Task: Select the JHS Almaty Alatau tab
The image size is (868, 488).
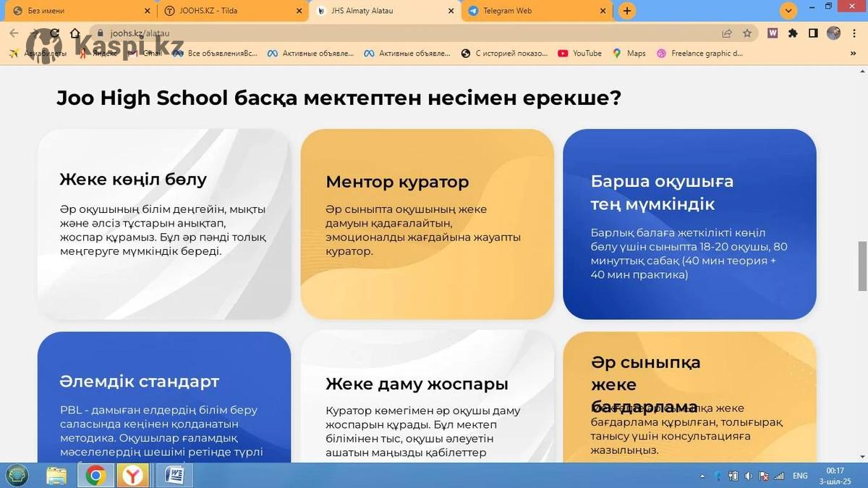Action: pyautogui.click(x=385, y=11)
